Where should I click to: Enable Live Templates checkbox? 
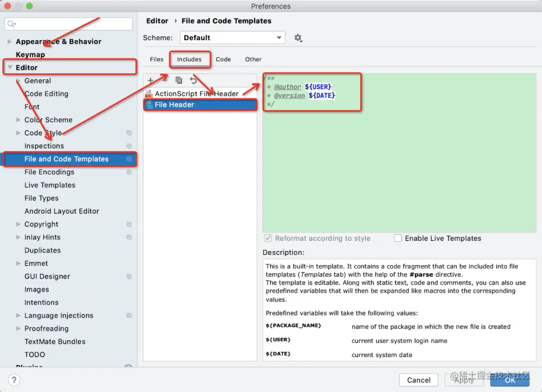tap(398, 238)
